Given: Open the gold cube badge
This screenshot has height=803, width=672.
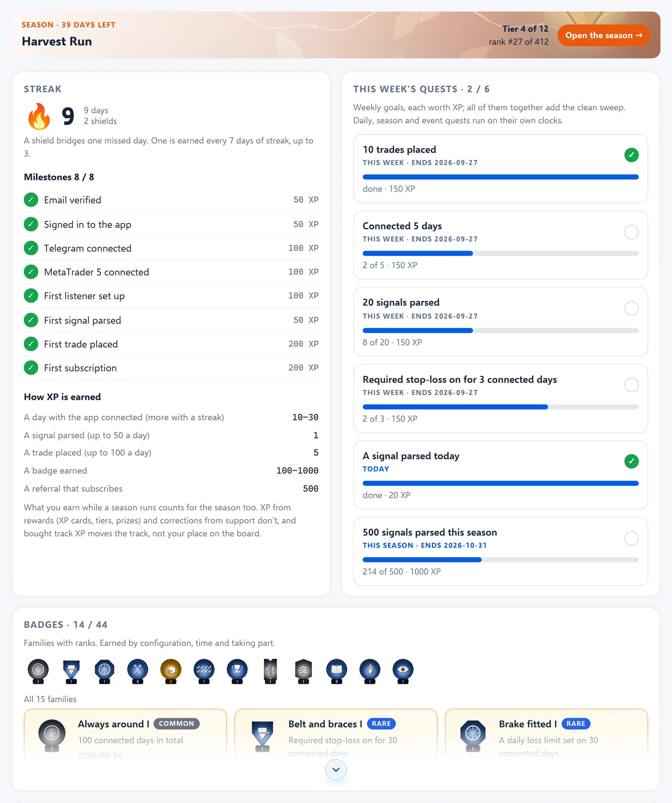Looking at the screenshot, I should [171, 671].
